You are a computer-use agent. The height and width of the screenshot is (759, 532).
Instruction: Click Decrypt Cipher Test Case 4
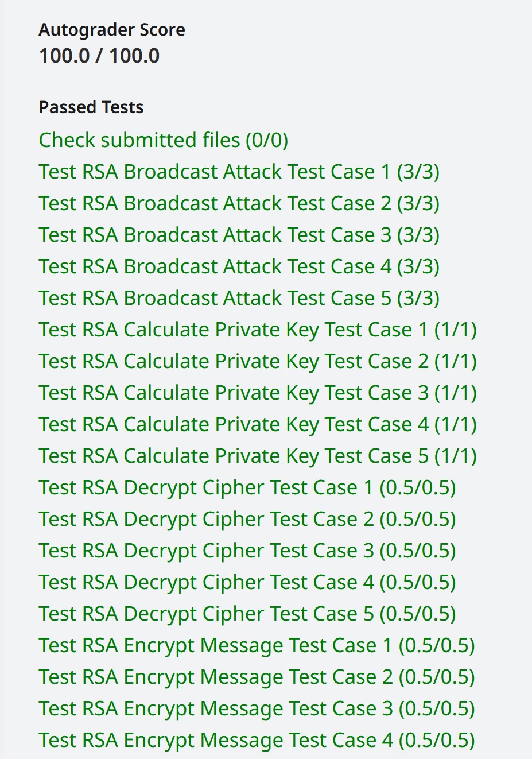247,582
